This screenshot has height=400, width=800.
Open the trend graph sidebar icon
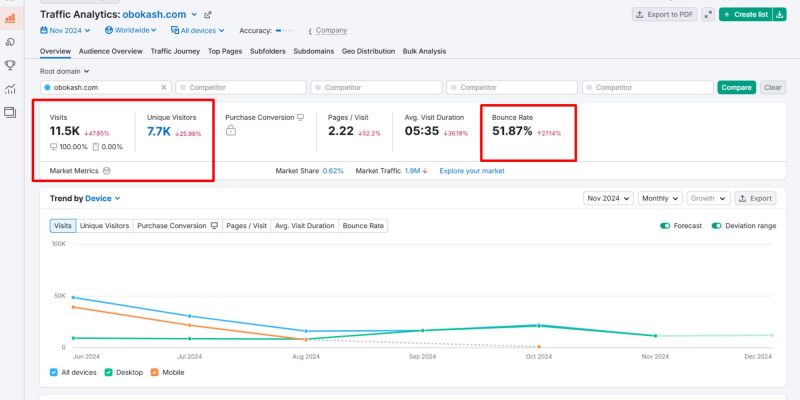9,89
